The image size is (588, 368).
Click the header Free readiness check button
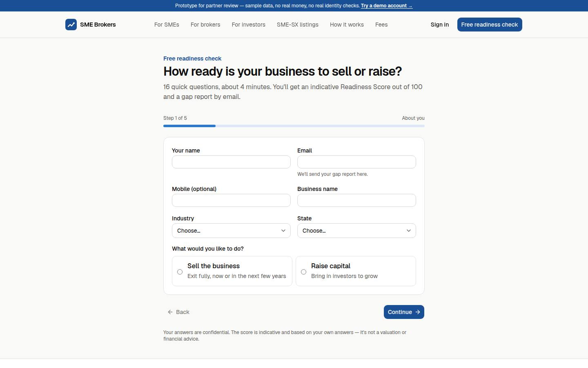click(x=490, y=25)
